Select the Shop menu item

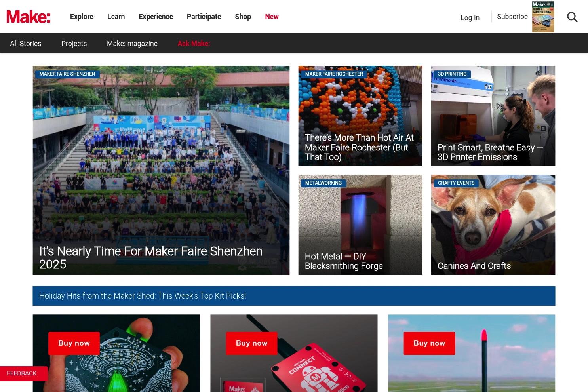point(243,17)
